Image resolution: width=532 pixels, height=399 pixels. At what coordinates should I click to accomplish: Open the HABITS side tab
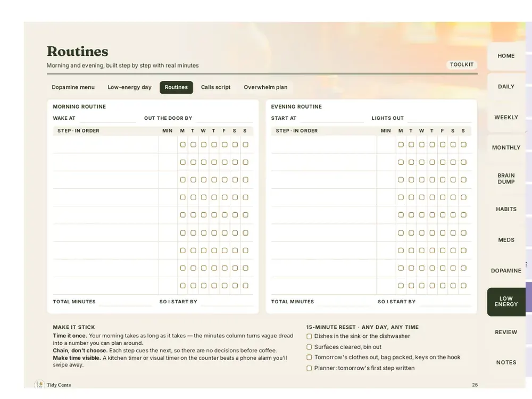pyautogui.click(x=506, y=209)
